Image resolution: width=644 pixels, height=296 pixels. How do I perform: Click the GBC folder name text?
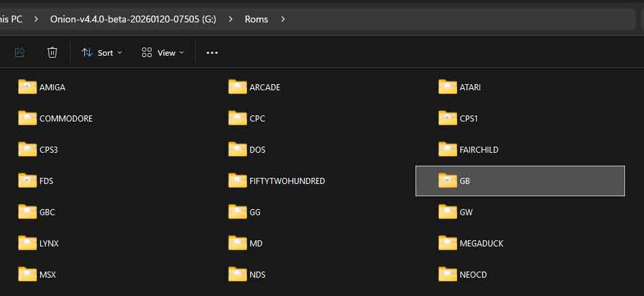(x=47, y=212)
